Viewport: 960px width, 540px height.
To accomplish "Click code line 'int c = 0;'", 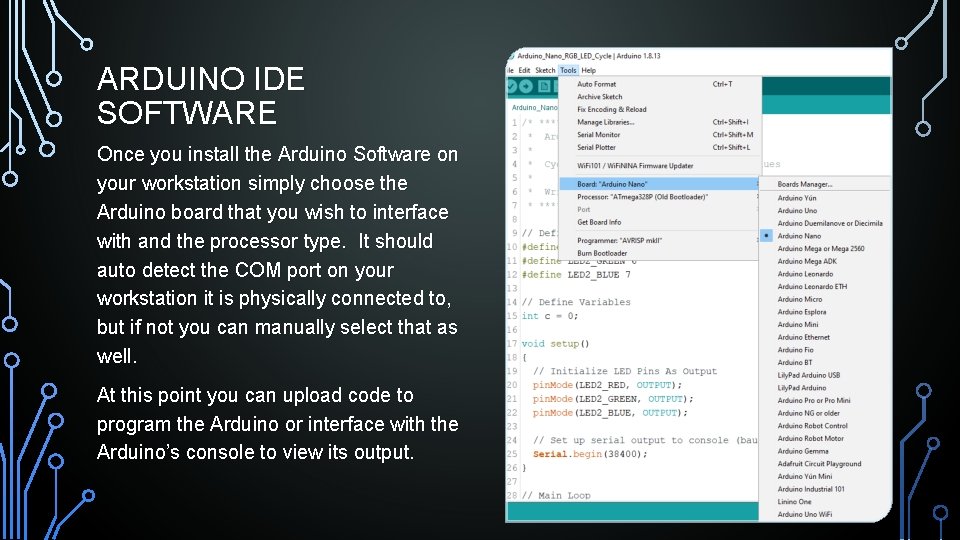I will [x=550, y=317].
